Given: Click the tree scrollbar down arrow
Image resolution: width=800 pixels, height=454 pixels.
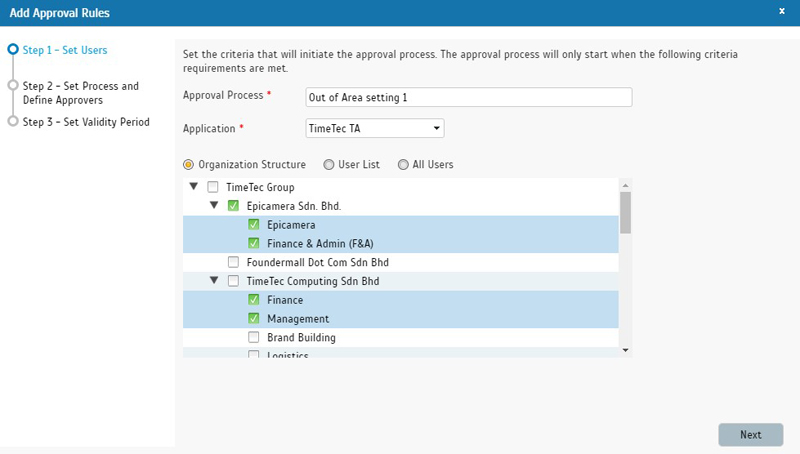Looking at the screenshot, I should 626,350.
